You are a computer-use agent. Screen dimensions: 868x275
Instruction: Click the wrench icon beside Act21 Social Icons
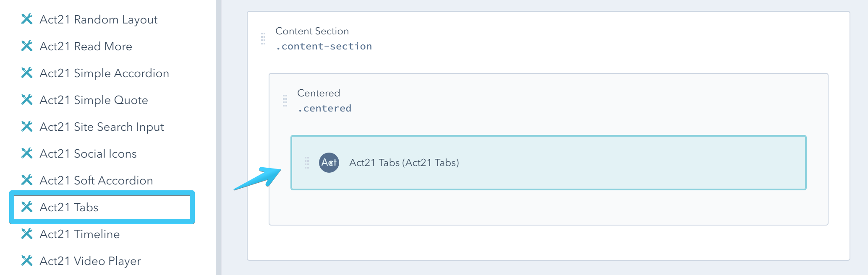(x=27, y=153)
